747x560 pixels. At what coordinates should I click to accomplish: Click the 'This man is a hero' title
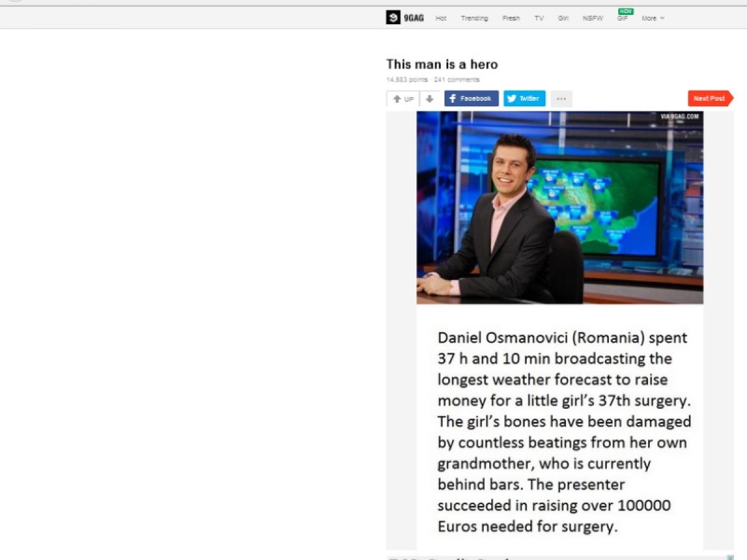pos(442,64)
